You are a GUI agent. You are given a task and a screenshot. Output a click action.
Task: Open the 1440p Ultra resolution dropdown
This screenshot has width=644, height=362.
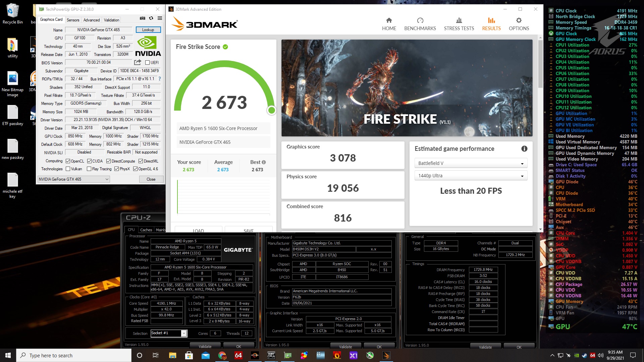(x=471, y=176)
